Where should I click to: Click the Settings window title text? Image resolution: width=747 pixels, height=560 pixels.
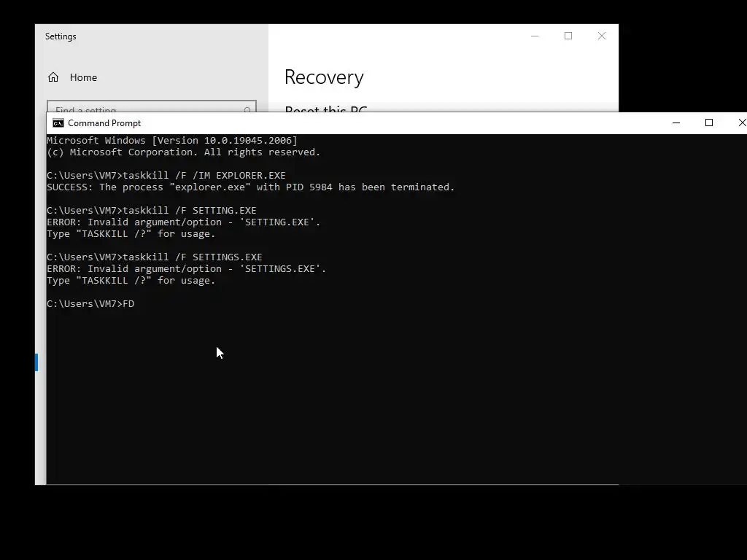point(61,36)
